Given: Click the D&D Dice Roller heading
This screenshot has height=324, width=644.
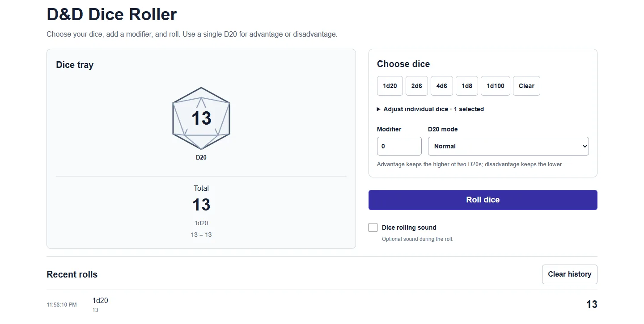Looking at the screenshot, I should (x=112, y=14).
